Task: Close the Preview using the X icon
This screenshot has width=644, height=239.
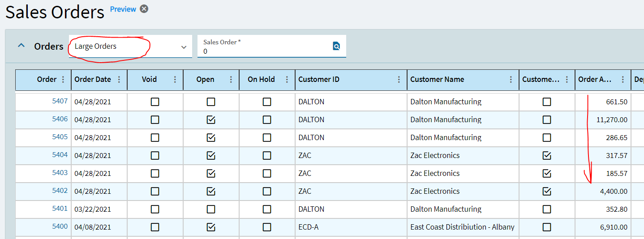Action: pyautogui.click(x=144, y=9)
